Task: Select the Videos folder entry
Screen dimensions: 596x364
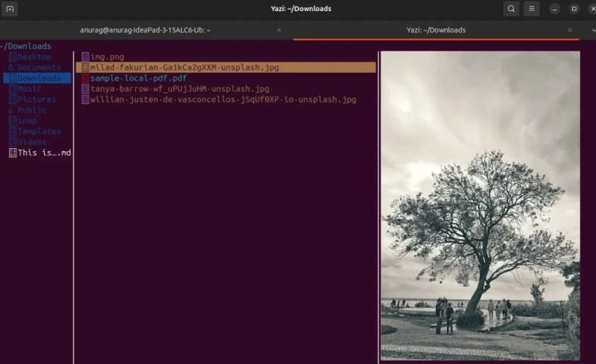Action: [x=37, y=141]
